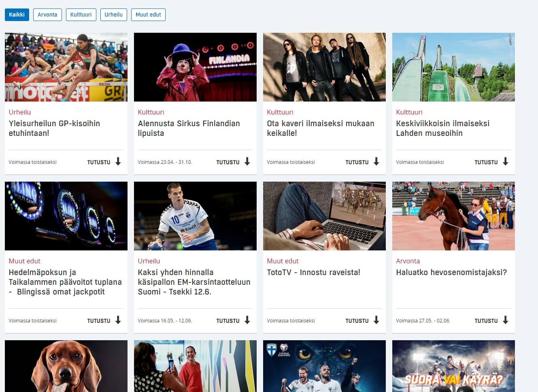Click TUTUSTU on Sirkus Finlandian card

tap(228, 162)
